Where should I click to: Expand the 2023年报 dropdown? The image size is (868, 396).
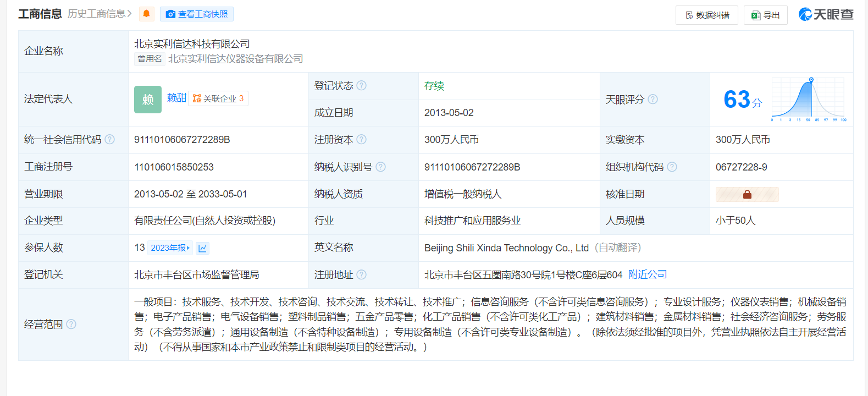(x=170, y=248)
